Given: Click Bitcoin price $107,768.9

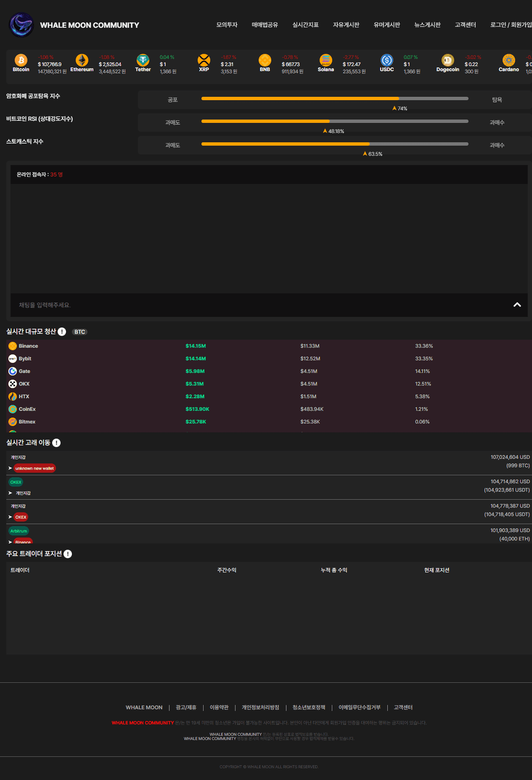Looking at the screenshot, I should [x=50, y=65].
